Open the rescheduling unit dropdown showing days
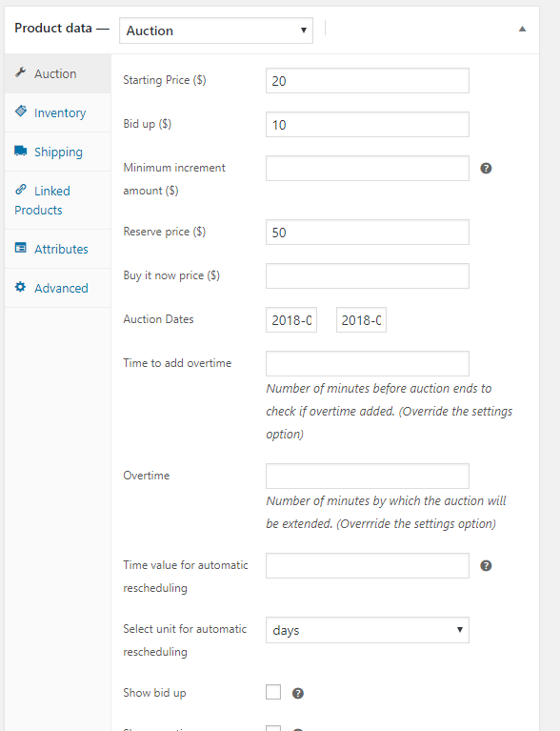 click(x=368, y=630)
